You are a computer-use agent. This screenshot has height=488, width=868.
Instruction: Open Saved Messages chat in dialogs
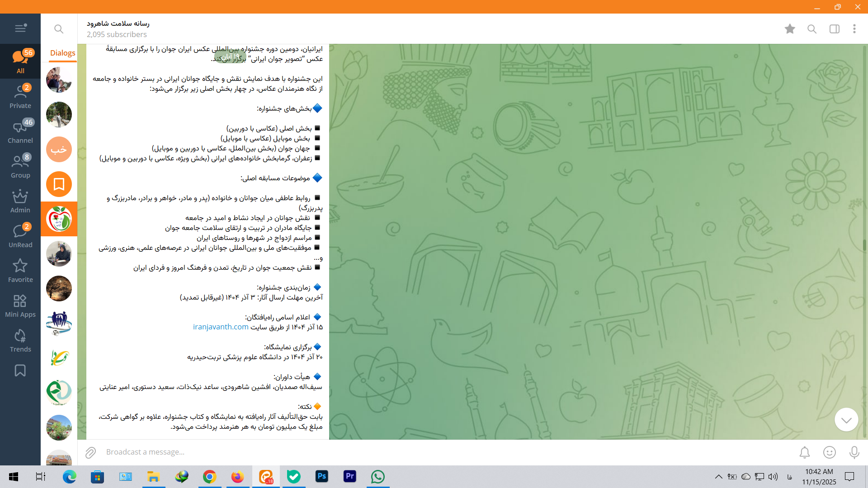59,184
